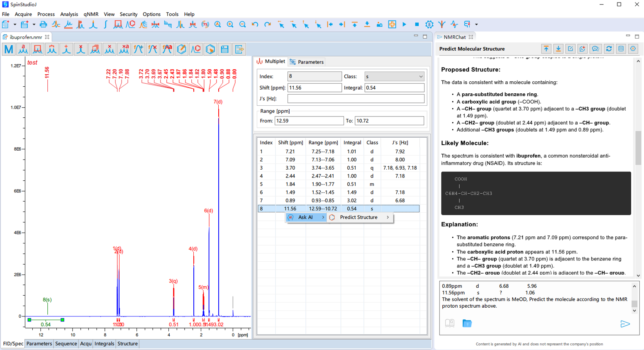Image resolution: width=644 pixels, height=350 pixels.
Task: Click the orange crosshair grid icon
Action: point(392,24)
